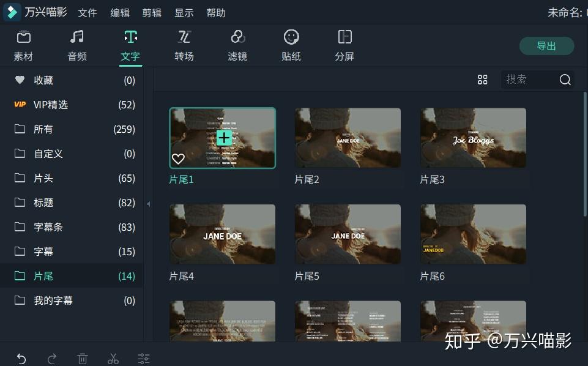Collapse the left category sidebar
Viewport: 588px width, 366px height.
click(148, 204)
